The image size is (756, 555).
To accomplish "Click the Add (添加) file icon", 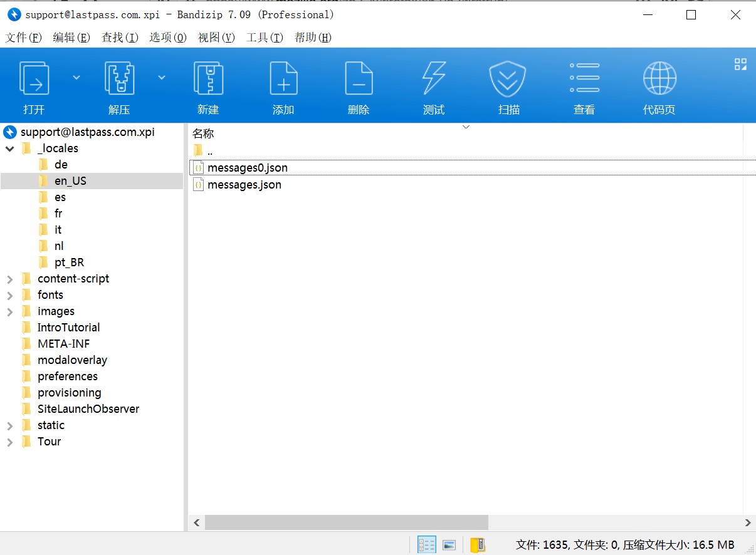I will [x=283, y=78].
